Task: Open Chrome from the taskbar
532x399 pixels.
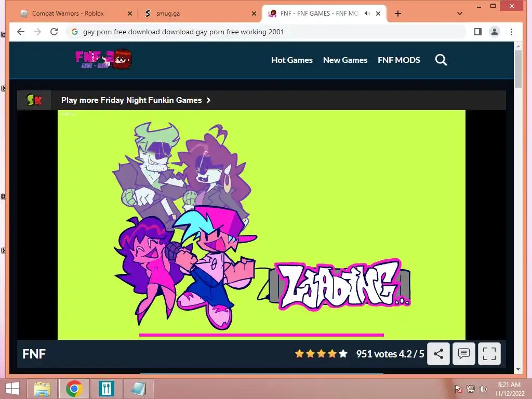Action: tap(74, 389)
